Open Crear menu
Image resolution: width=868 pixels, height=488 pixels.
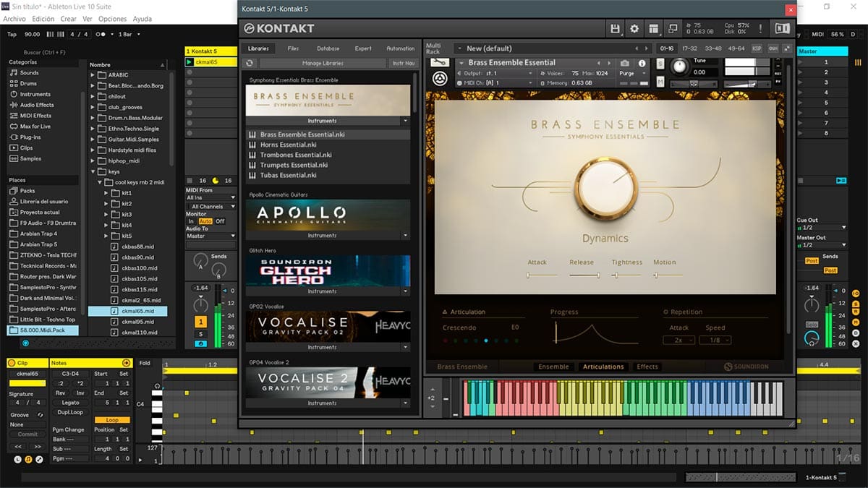point(69,19)
